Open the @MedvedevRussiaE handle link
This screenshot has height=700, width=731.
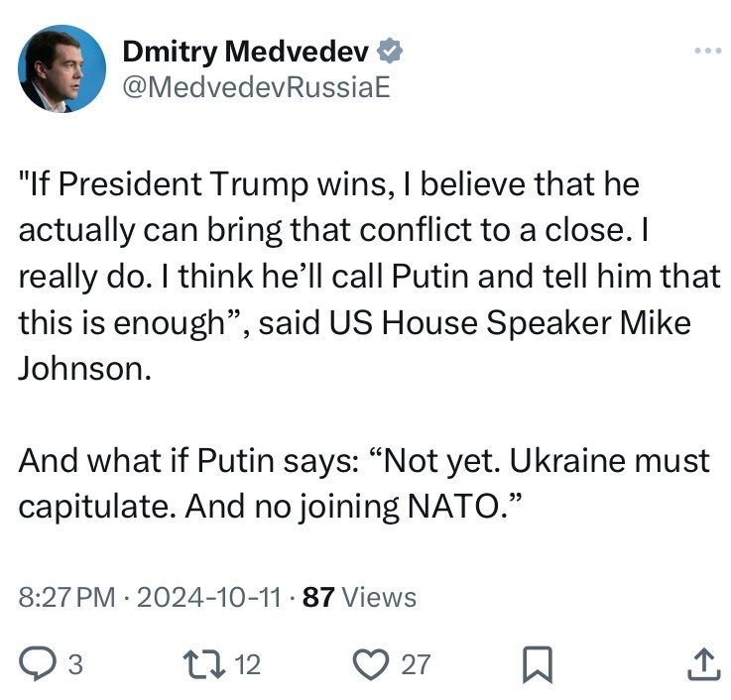[x=255, y=87]
